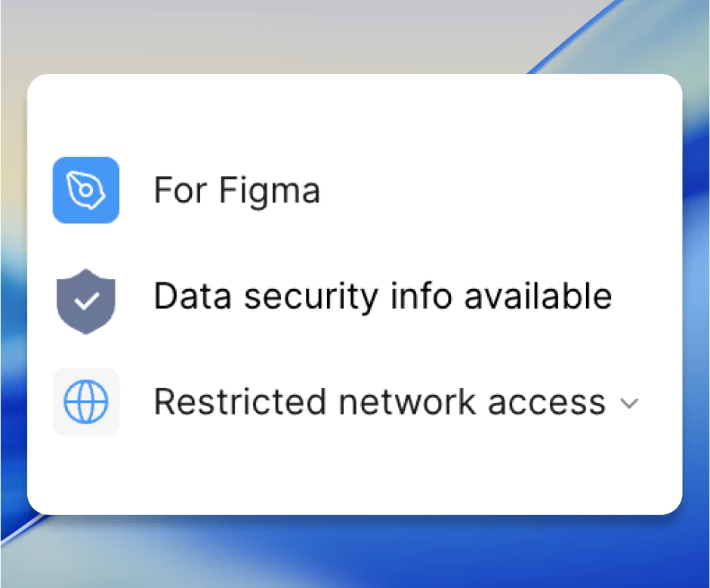Screen dimensions: 710x588
Task: Click the chevron beside Restricted network access
Action: (630, 405)
